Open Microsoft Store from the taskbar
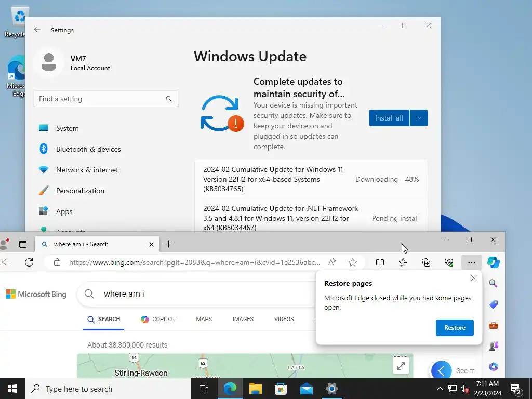 (x=281, y=389)
